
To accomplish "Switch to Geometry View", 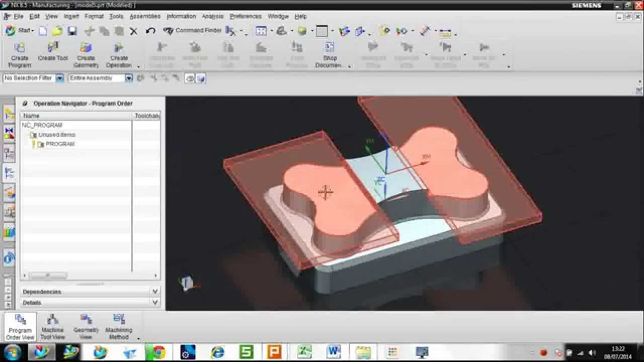I will click(86, 327).
